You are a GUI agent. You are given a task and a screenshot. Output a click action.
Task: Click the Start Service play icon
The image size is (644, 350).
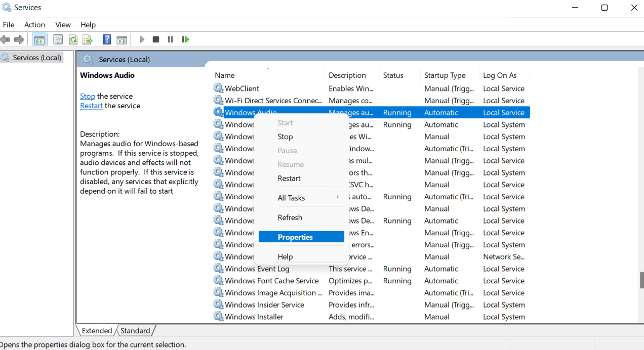[142, 39]
